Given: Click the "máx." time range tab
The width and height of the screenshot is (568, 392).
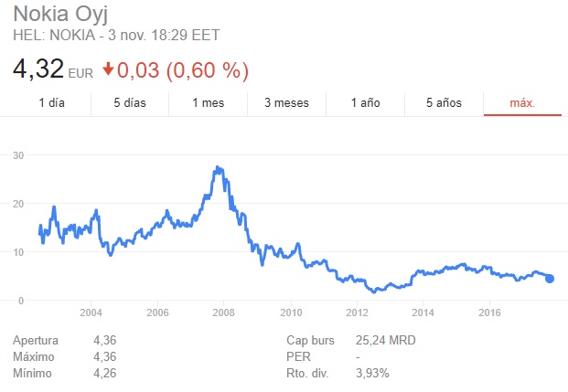Looking at the screenshot, I should click(x=522, y=103).
